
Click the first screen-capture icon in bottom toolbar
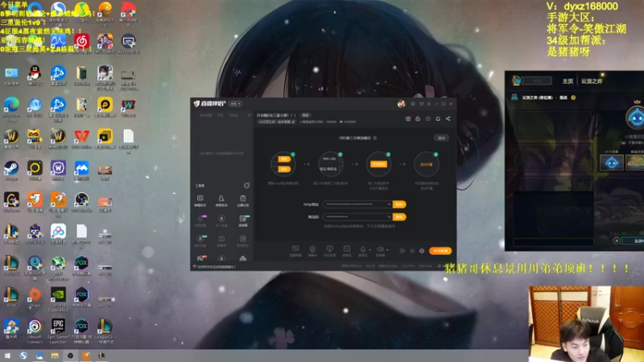[295, 249]
